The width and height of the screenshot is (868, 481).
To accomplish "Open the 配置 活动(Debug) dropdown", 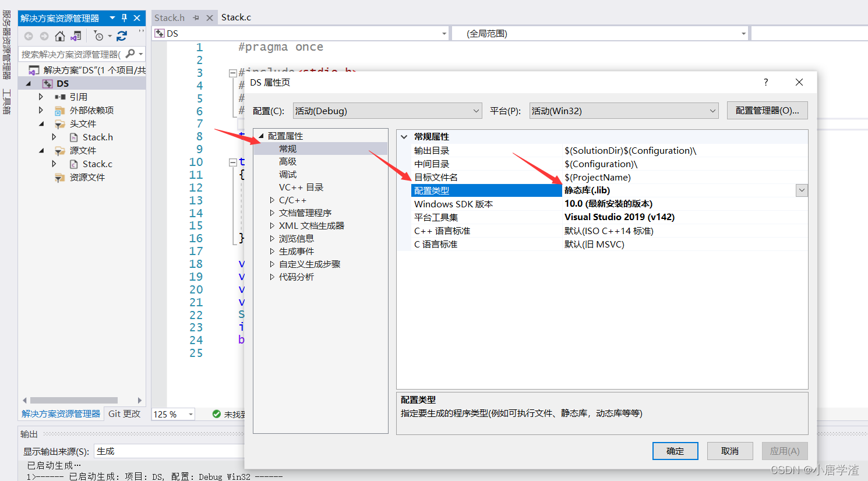I will coord(387,111).
